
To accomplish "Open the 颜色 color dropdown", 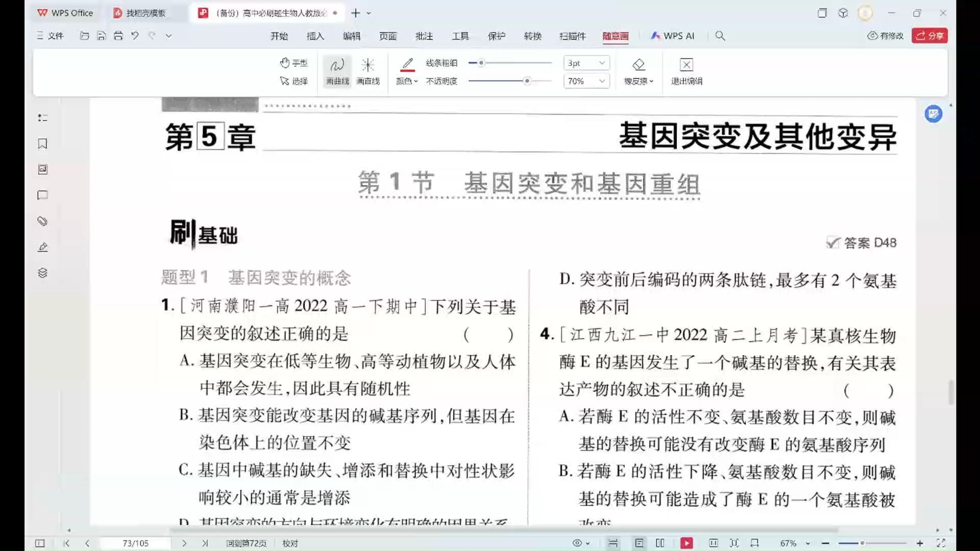I will point(407,81).
